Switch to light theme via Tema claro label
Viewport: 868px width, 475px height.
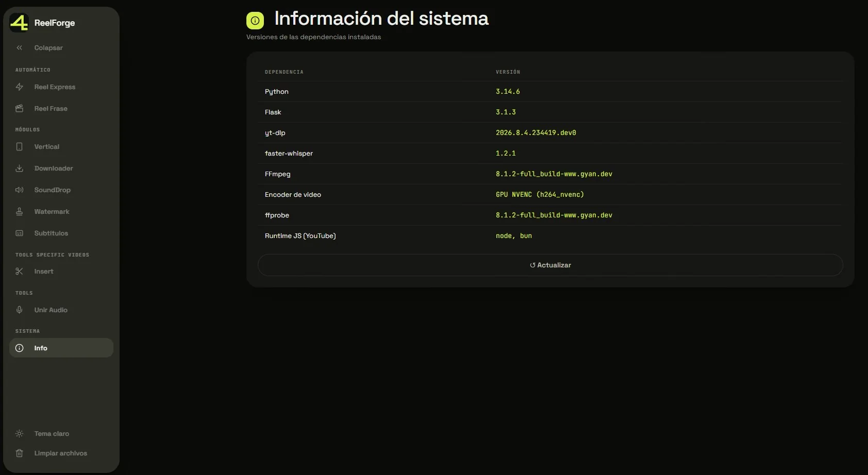tap(52, 434)
